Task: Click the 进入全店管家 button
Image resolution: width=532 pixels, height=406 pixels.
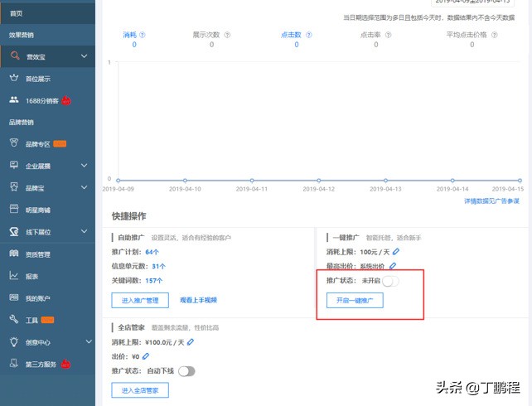Action: [140, 390]
